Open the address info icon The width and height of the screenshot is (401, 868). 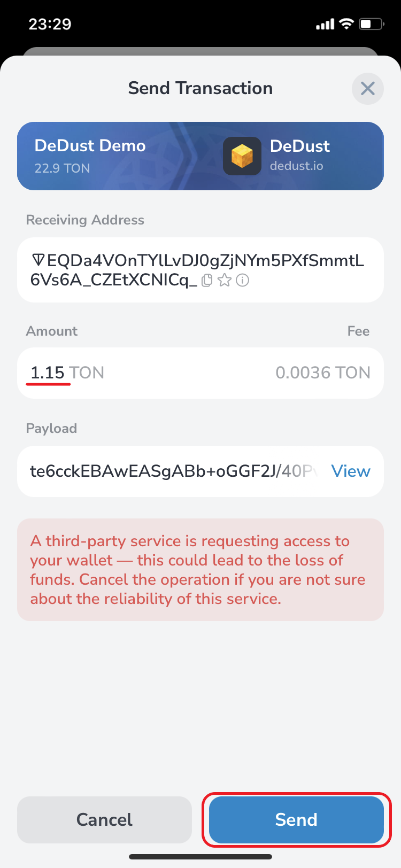tap(243, 280)
